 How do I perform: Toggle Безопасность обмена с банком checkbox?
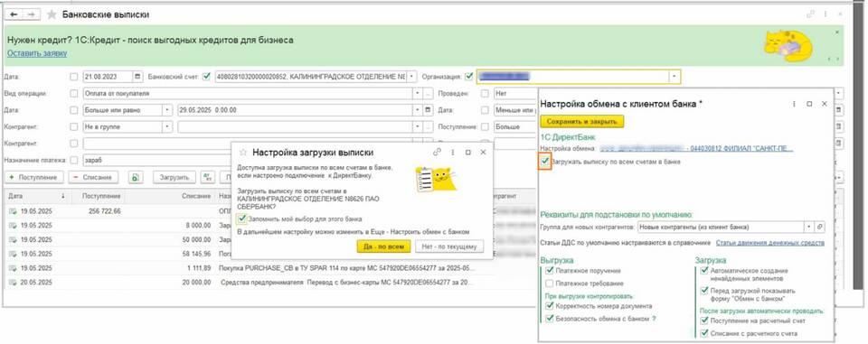(549, 319)
